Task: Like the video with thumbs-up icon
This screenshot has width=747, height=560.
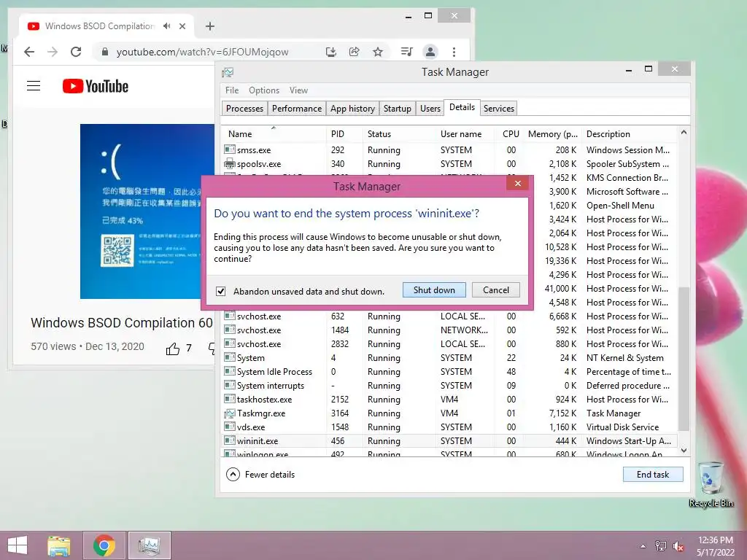Action: pos(172,349)
